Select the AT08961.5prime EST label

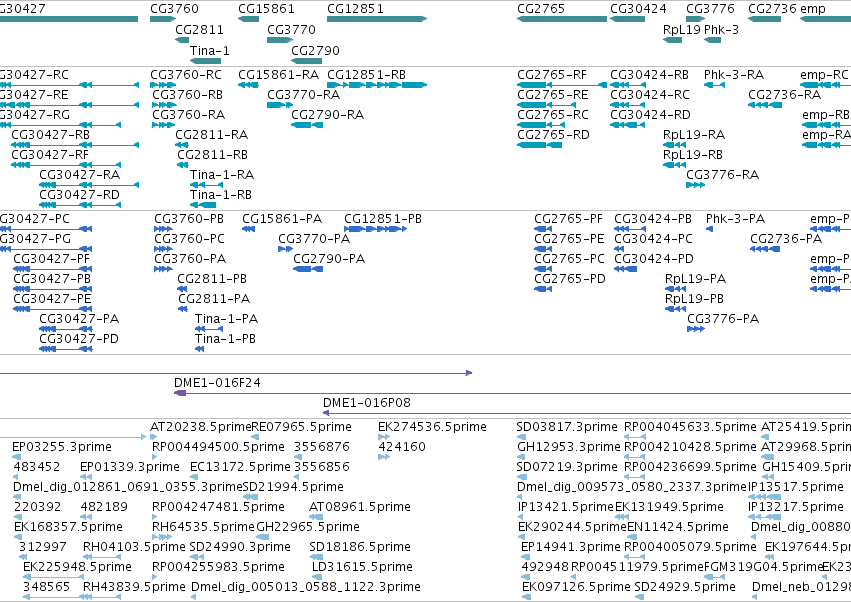[360, 508]
